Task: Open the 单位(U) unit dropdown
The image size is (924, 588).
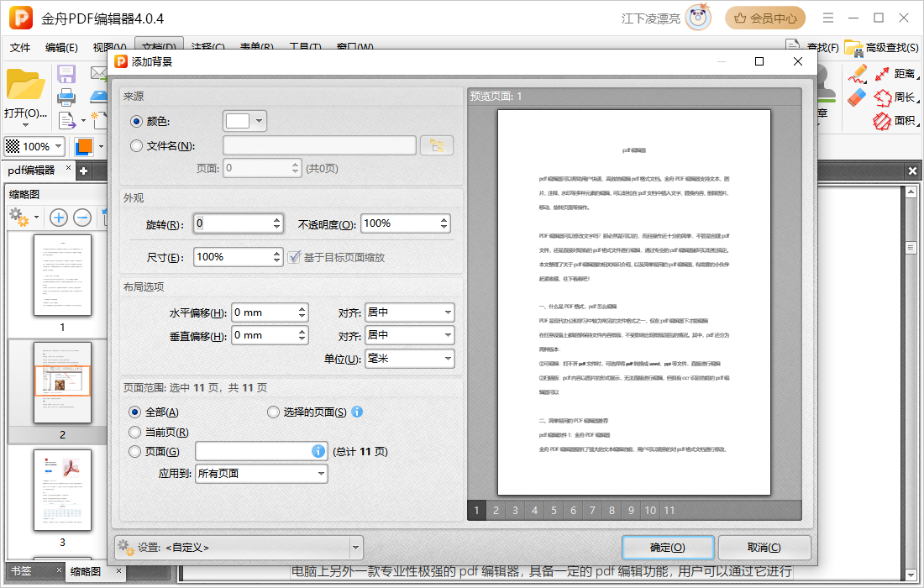Action: click(410, 358)
